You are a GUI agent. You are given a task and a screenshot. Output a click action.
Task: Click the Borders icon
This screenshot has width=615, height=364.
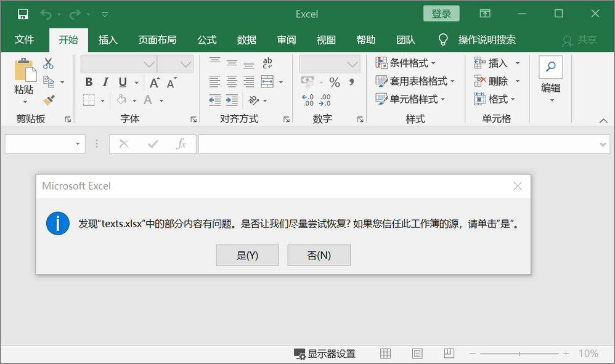click(89, 100)
